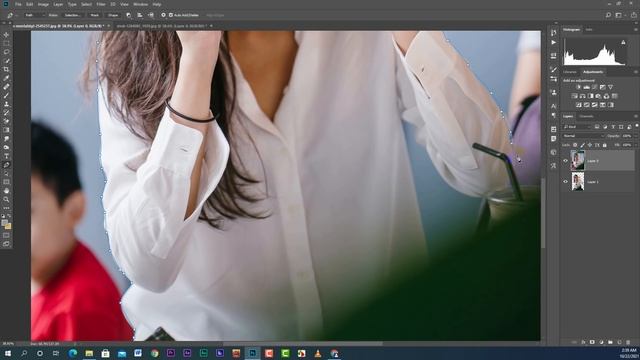Open the foreground color swatch

click(x=4, y=223)
